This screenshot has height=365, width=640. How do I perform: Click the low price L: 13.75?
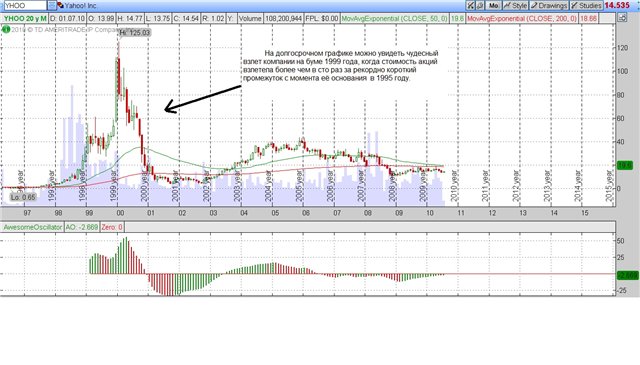(158, 18)
